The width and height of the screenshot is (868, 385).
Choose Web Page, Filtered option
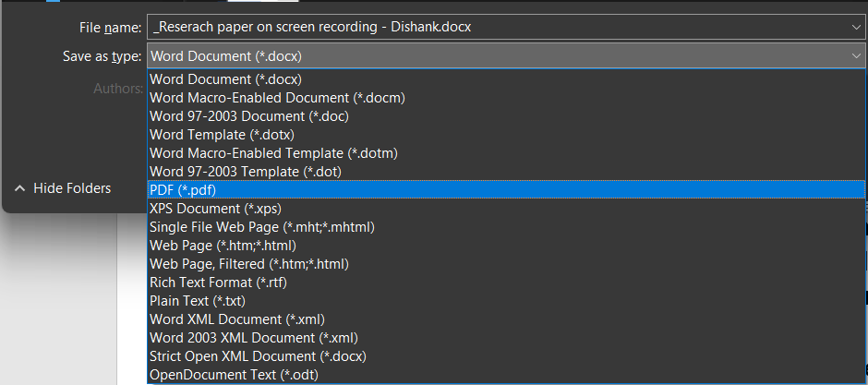click(x=248, y=263)
